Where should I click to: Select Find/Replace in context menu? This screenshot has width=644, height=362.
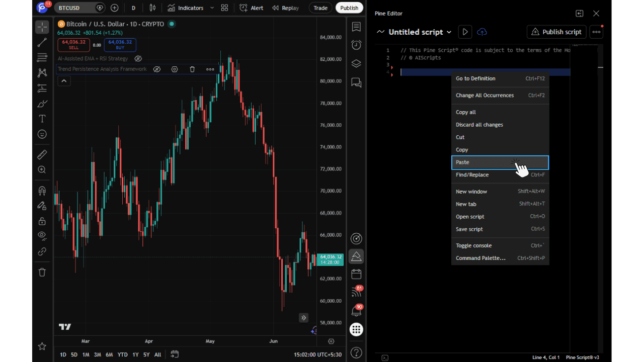pyautogui.click(x=500, y=175)
